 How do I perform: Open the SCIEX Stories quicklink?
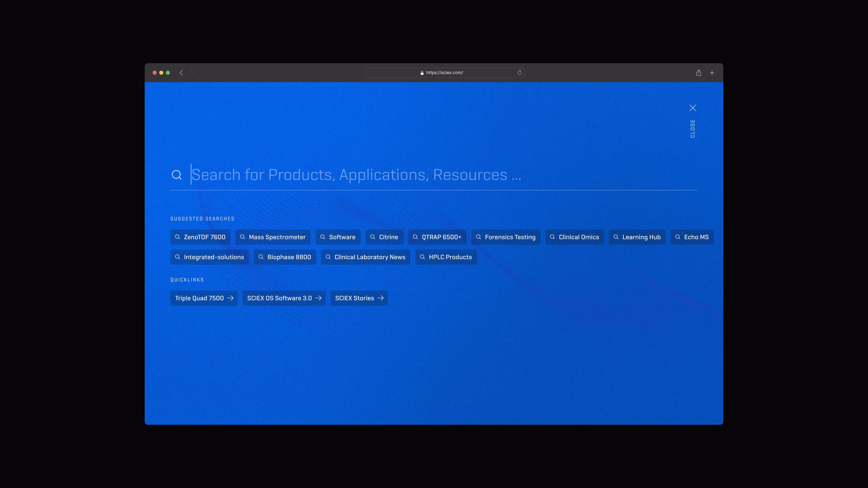359,298
